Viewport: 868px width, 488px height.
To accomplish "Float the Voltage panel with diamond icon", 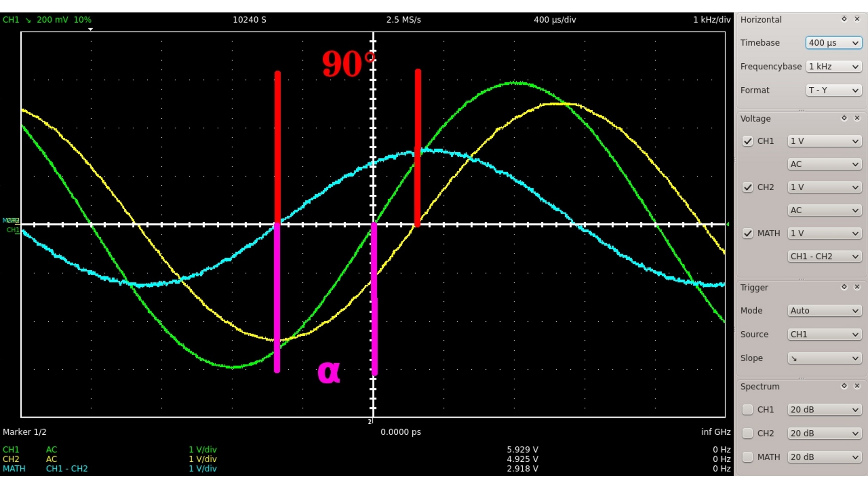I will coord(844,118).
